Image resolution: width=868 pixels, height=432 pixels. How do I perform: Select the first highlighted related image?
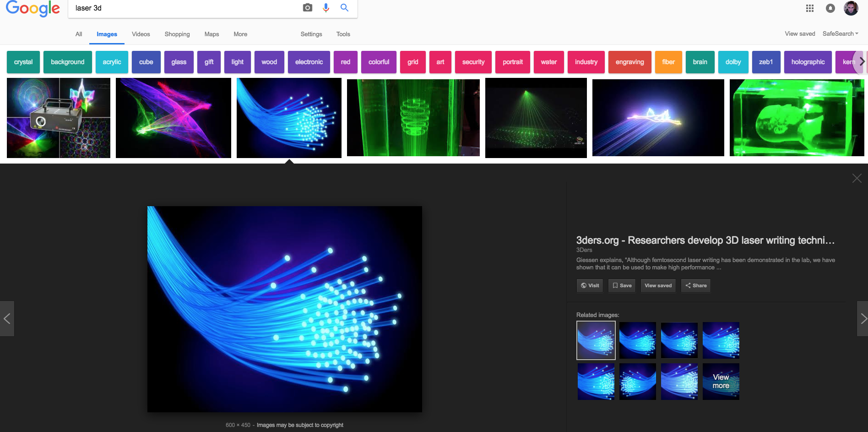click(596, 340)
